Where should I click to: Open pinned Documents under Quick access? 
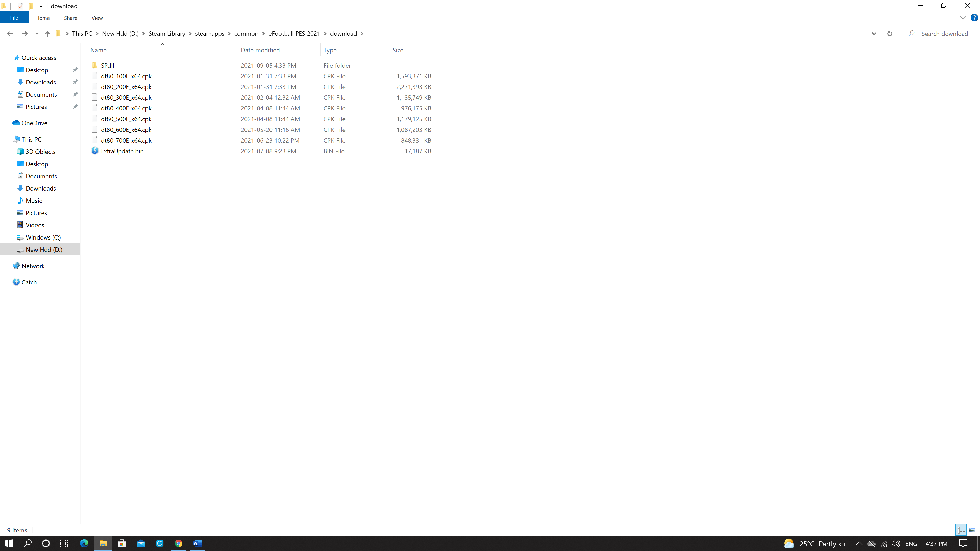pyautogui.click(x=41, y=94)
